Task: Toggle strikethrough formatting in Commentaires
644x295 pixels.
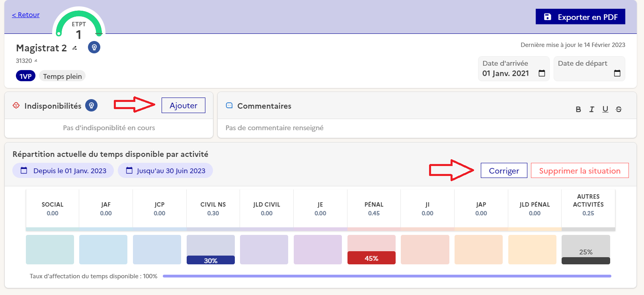Action: 619,109
